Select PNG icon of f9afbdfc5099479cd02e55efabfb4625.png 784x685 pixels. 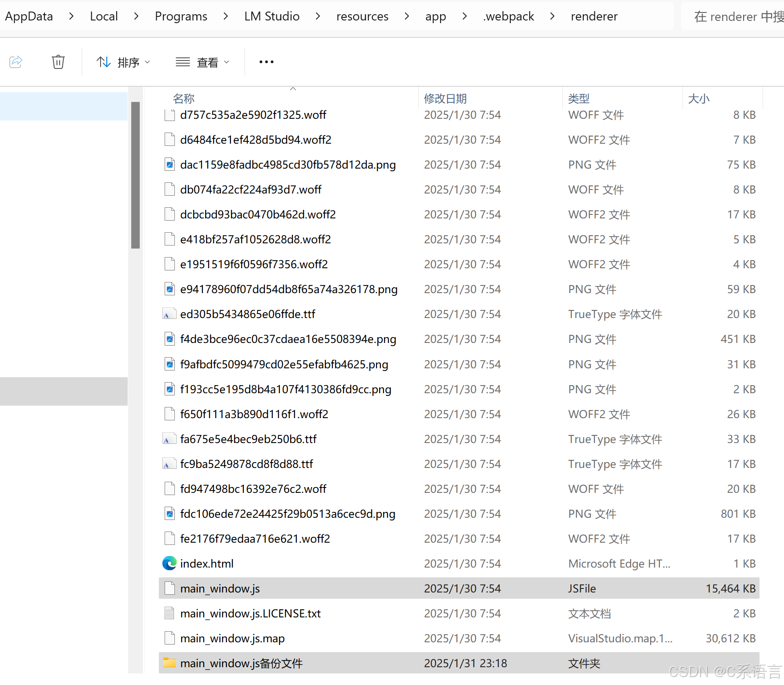click(170, 364)
